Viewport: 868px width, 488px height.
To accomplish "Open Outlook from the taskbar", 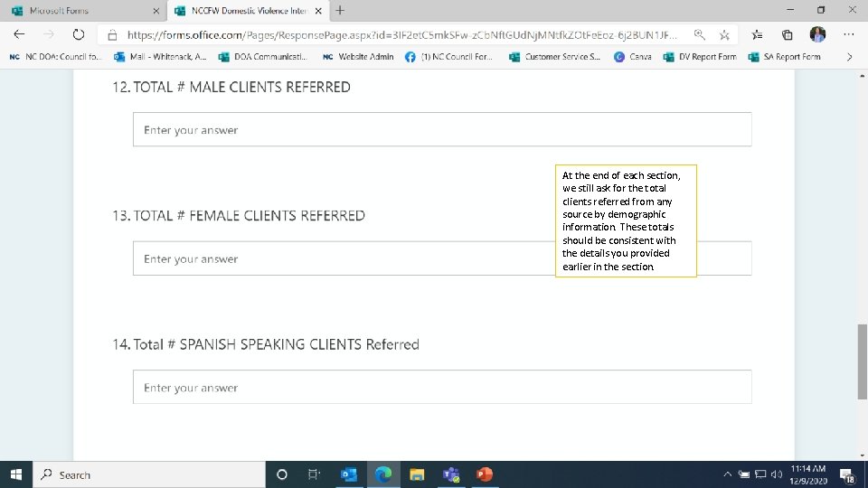I will click(x=349, y=474).
